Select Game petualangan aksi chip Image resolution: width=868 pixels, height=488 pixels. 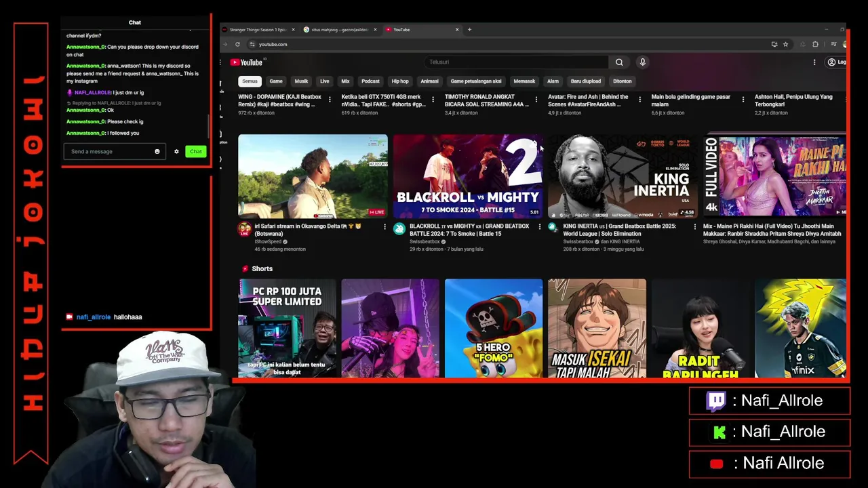click(x=476, y=81)
